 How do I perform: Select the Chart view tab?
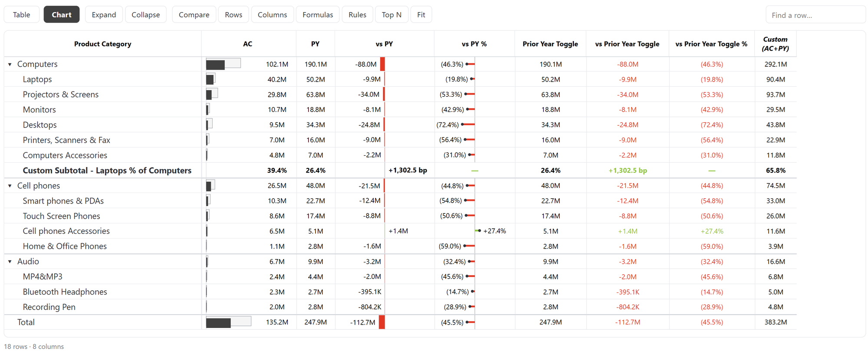[61, 15]
